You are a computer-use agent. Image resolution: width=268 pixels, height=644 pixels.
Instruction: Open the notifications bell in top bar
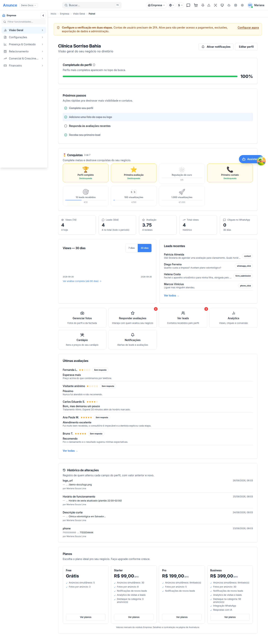tap(203, 5)
